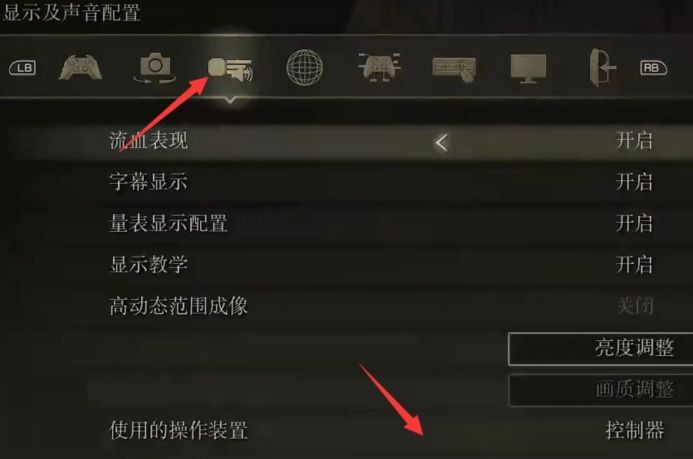Toggle 字幕显示 value 开启
The height and width of the screenshot is (459, 693).
tap(634, 182)
